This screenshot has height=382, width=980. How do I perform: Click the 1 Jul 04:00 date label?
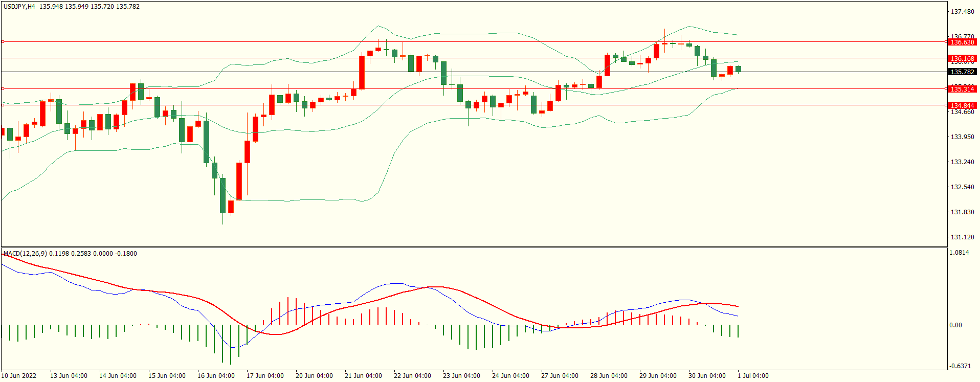pyautogui.click(x=753, y=376)
